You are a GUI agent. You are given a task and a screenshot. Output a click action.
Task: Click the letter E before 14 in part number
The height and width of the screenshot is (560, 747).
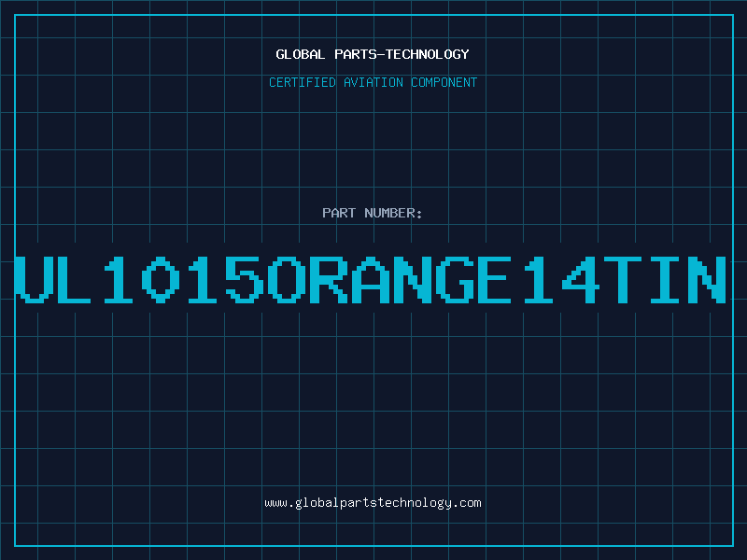click(495, 279)
